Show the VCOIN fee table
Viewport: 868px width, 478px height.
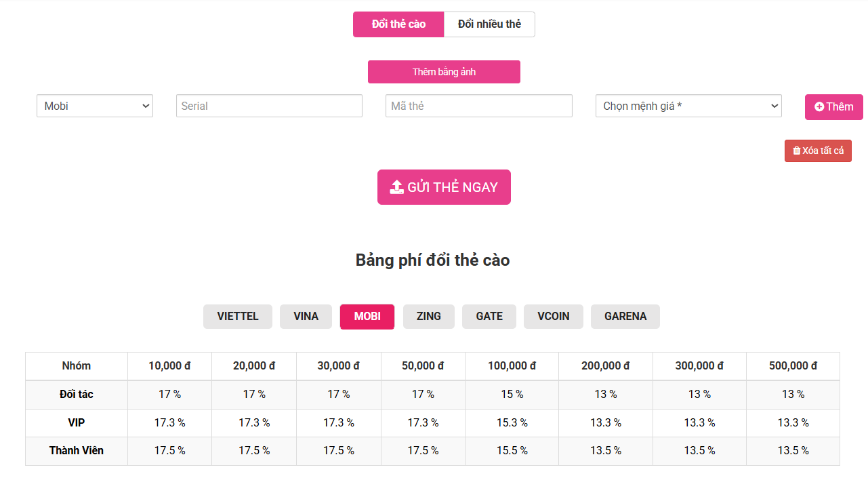554,317
